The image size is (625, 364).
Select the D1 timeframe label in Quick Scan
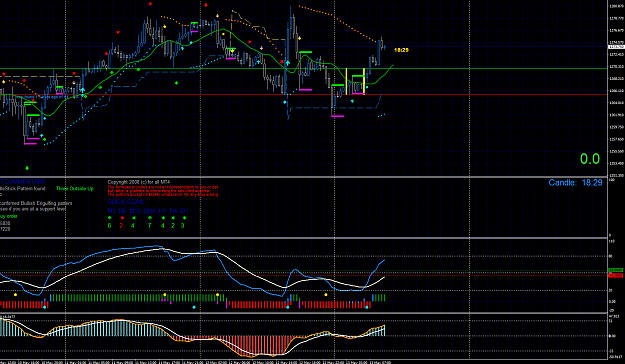(184, 211)
